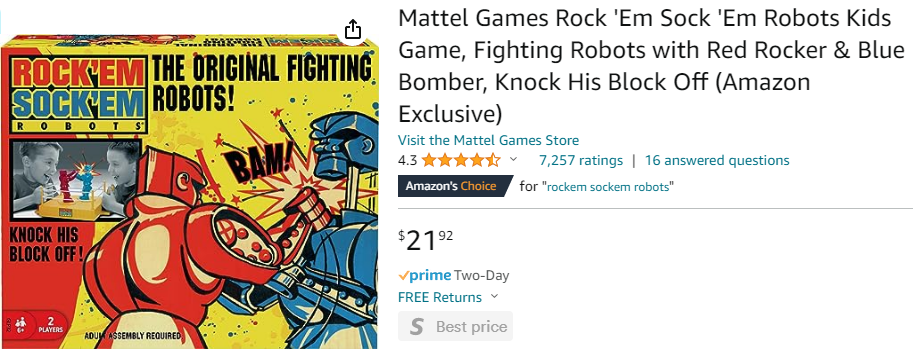
Task: Click the inset photo of kids playing
Action: (75, 180)
